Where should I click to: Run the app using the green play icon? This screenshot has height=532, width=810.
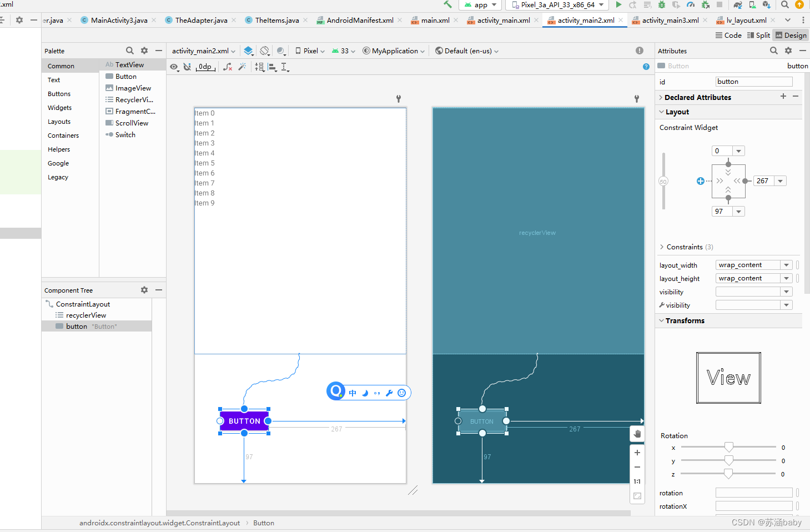[x=618, y=4]
